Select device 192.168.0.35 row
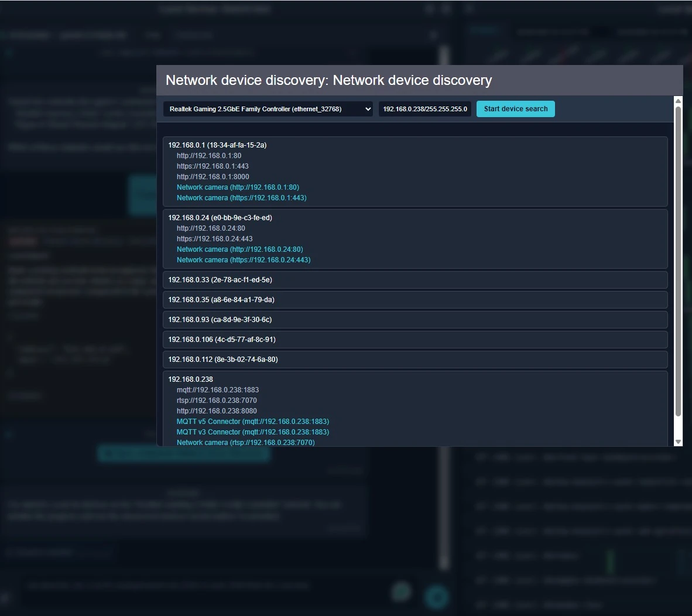Image resolution: width=692 pixels, height=616 pixels. [415, 300]
